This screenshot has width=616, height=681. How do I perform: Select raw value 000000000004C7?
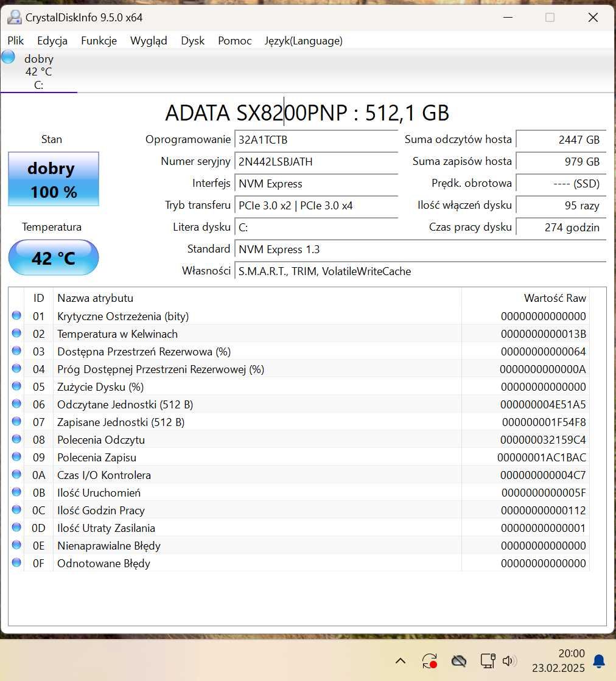[543, 475]
